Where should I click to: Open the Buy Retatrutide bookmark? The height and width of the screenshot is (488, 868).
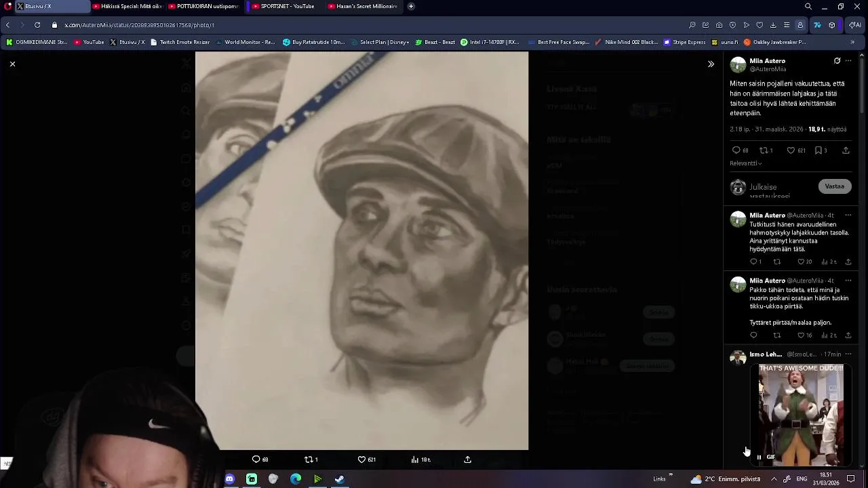point(313,42)
